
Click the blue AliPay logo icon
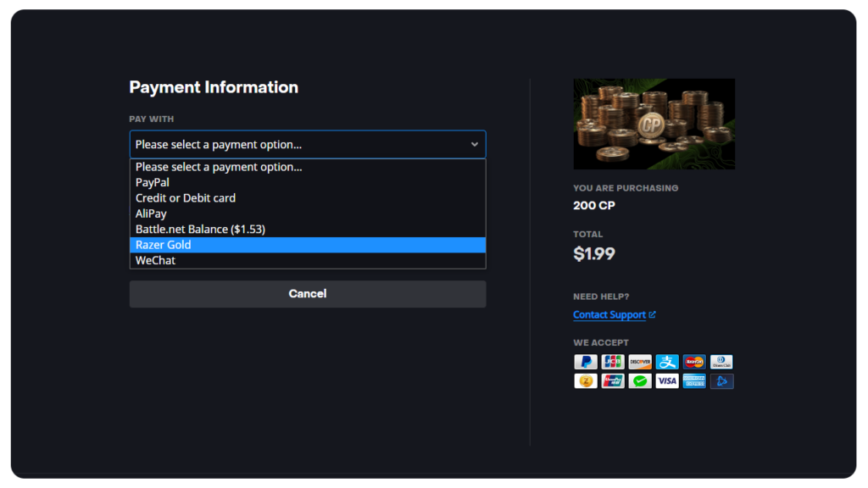tap(667, 362)
